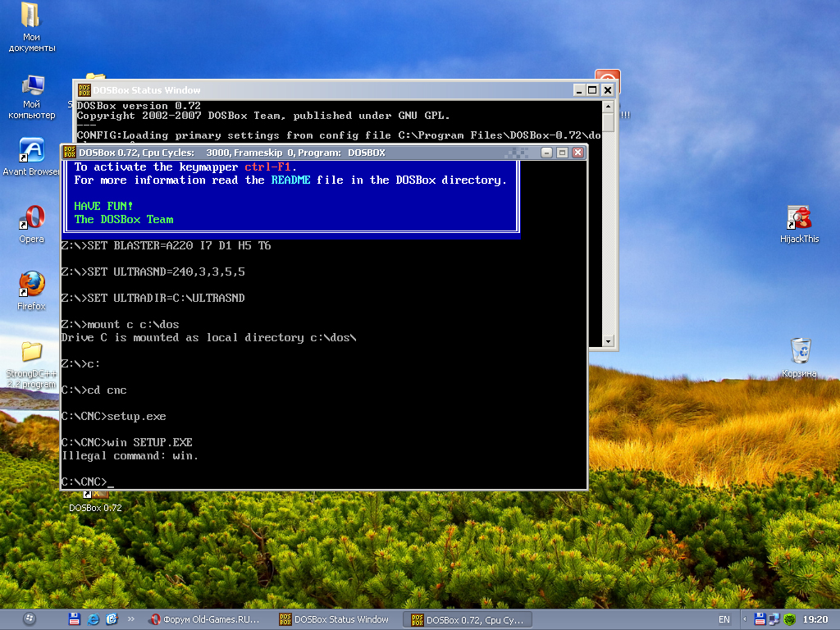Click 'HAVE FUN!' green text
This screenshot has width=840, height=630.
click(103, 206)
